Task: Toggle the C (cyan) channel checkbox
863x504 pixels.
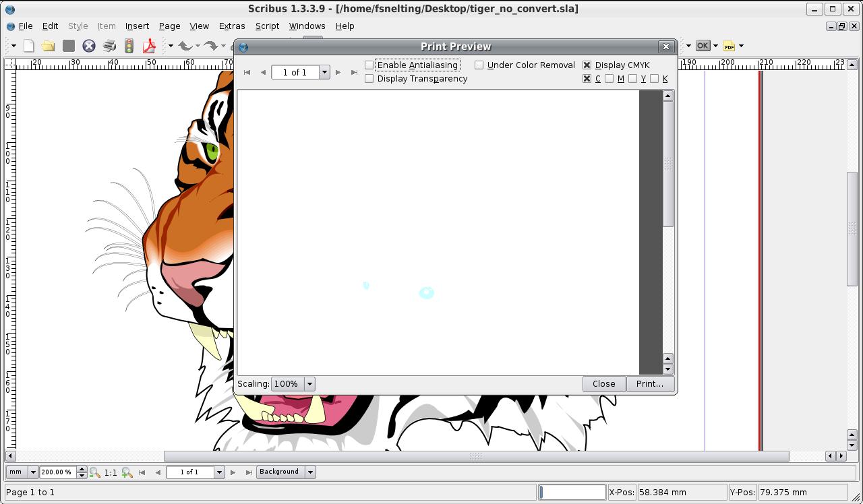Action: 587,78
